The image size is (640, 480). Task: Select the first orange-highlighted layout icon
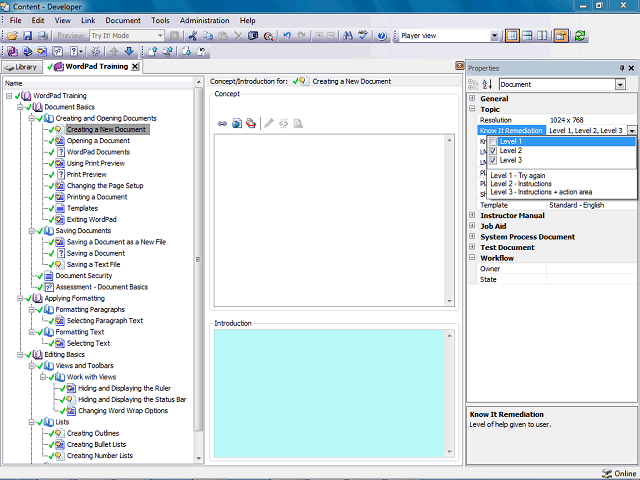click(x=512, y=36)
